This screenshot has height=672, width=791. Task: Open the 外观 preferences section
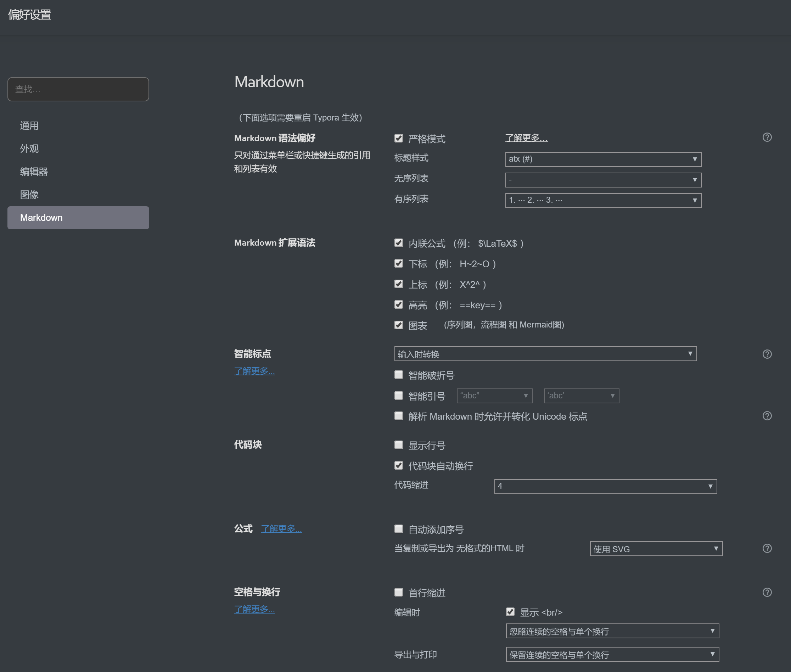[x=29, y=149]
